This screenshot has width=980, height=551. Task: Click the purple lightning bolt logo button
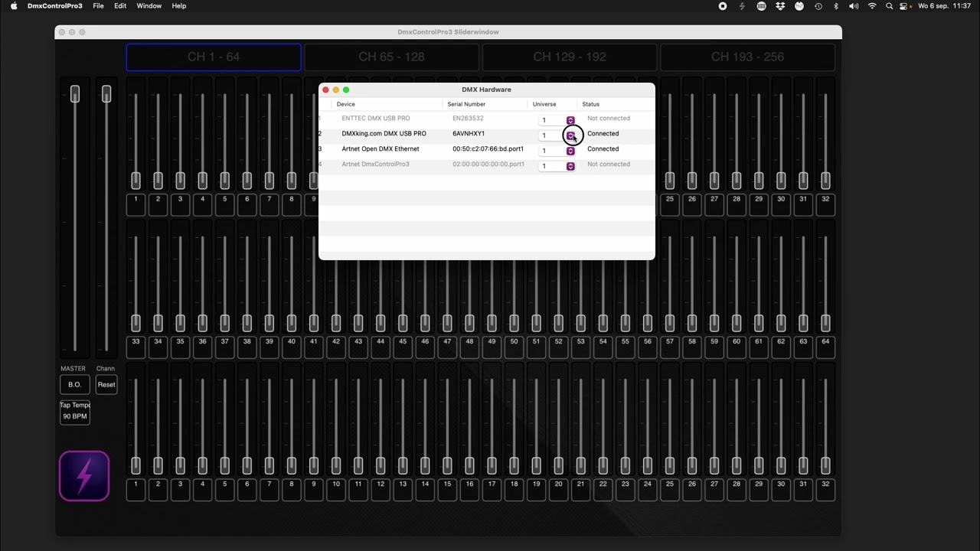click(84, 476)
